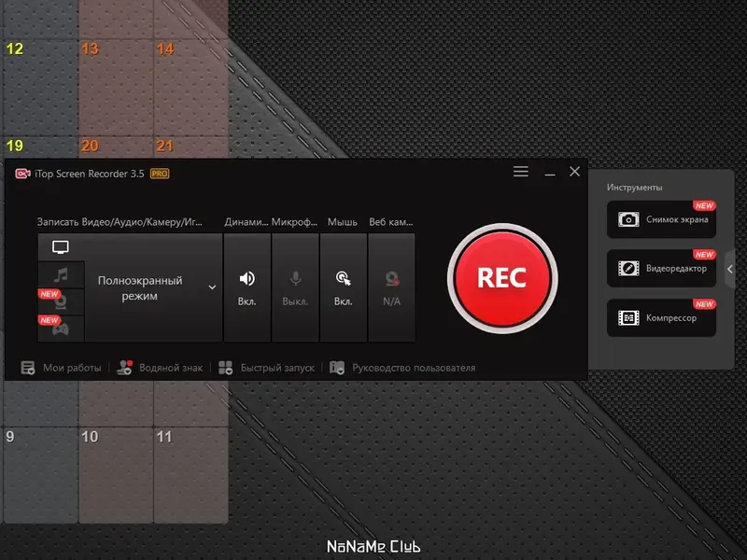Open the Компрессор tool

coord(661,317)
